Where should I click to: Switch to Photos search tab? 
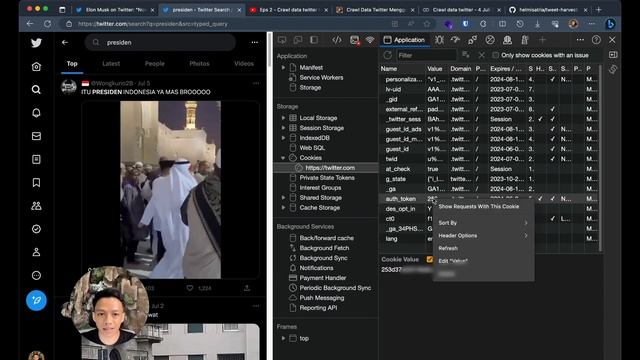[x=199, y=64]
